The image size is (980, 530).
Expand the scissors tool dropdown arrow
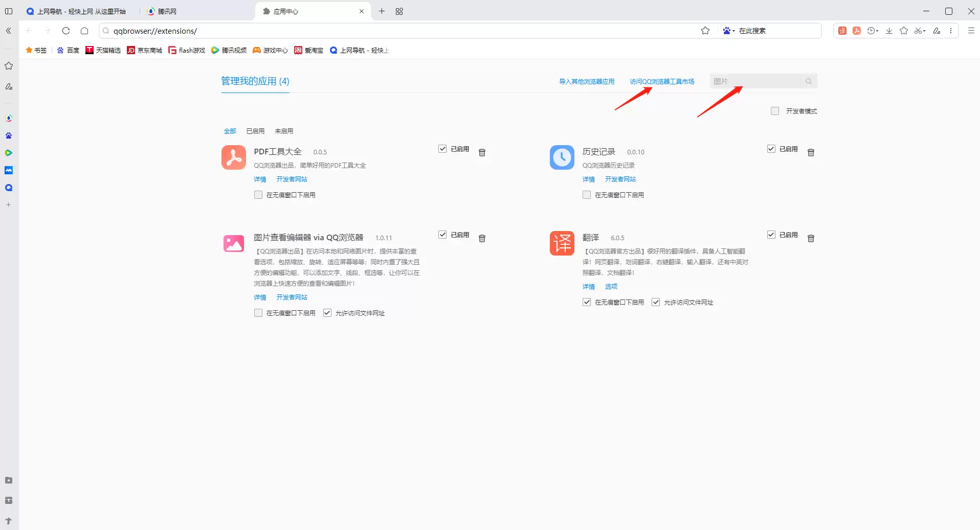click(924, 31)
